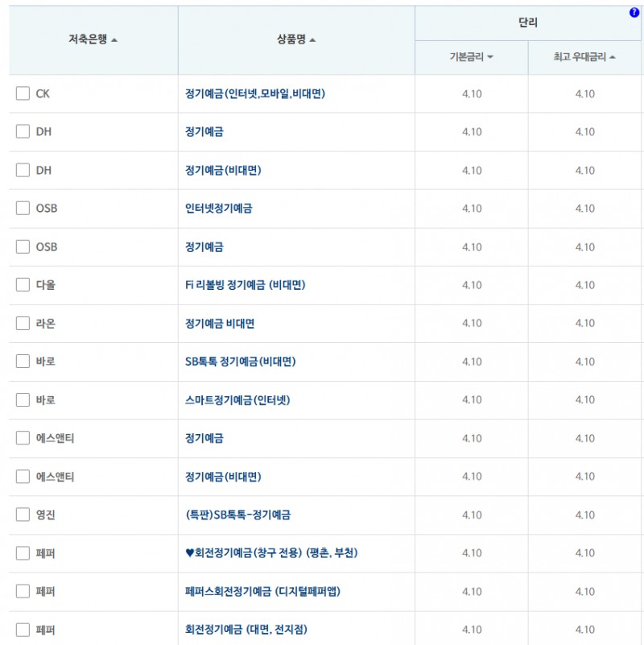Image resolution: width=644 pixels, height=645 pixels.
Task: Open the blue question mark help icon
Action: point(634,13)
